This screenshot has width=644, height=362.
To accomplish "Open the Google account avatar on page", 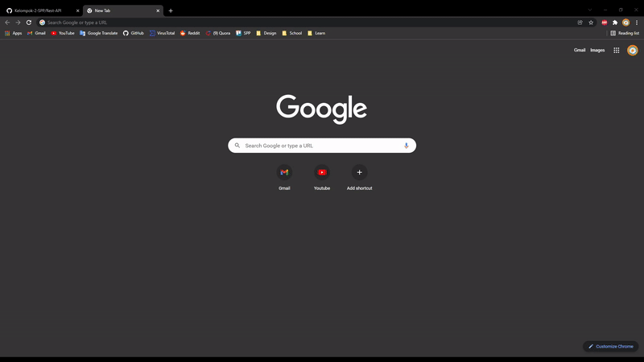I will pyautogui.click(x=633, y=50).
